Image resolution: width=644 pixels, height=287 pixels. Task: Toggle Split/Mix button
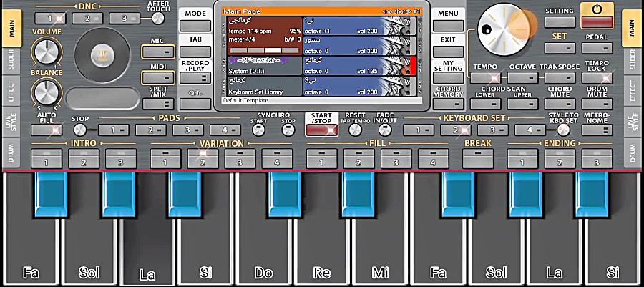158,104
